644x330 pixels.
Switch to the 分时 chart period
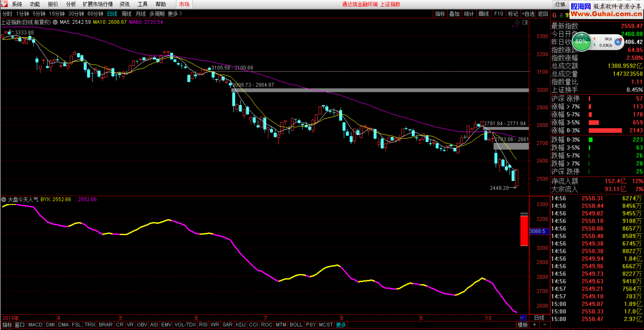coord(7,14)
